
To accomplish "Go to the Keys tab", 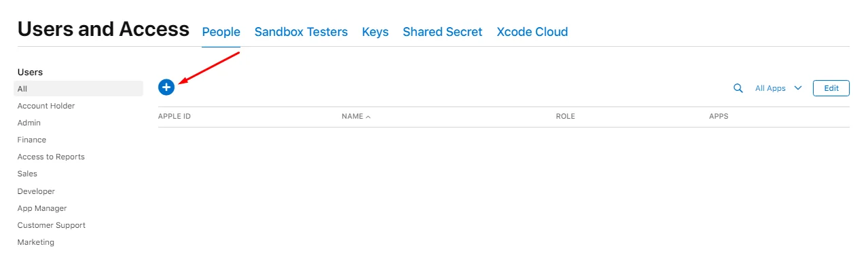I will point(376,32).
